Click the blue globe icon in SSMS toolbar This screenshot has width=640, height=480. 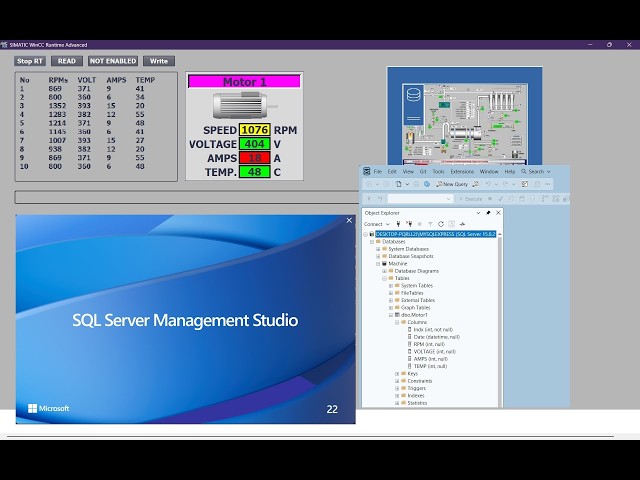pos(427,184)
